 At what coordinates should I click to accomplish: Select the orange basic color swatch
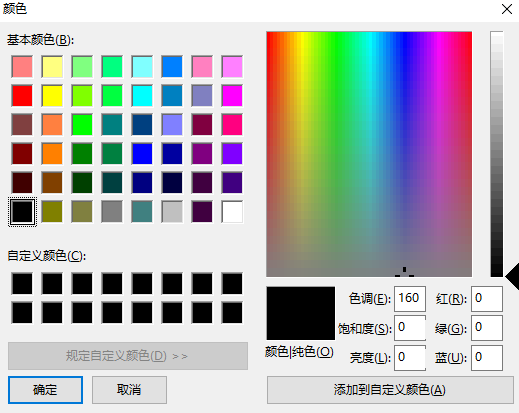click(x=52, y=154)
